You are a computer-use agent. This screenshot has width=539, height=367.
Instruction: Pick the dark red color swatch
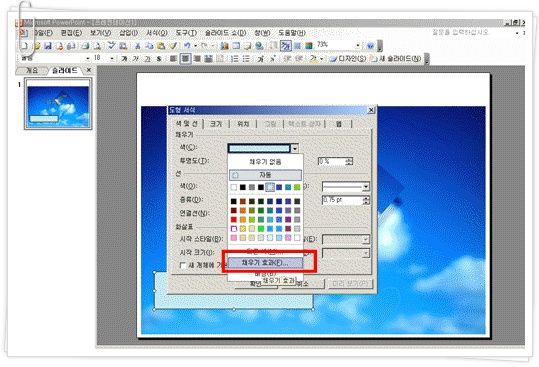coord(234,210)
